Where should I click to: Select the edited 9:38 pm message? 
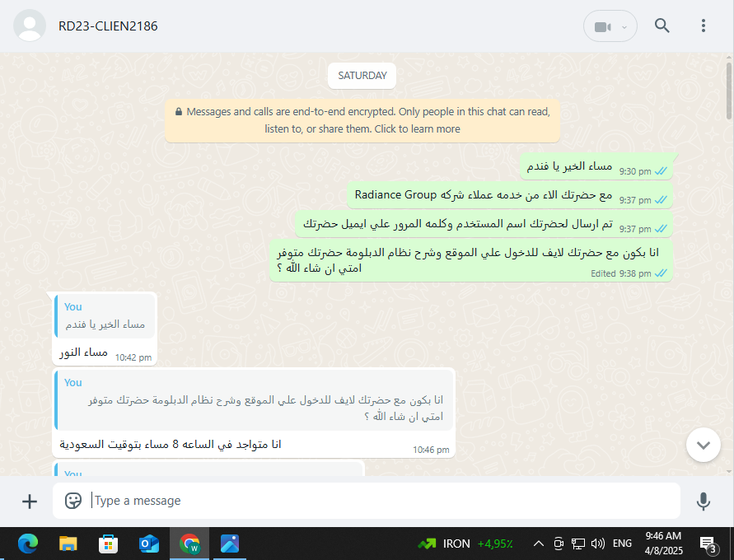coord(471,260)
